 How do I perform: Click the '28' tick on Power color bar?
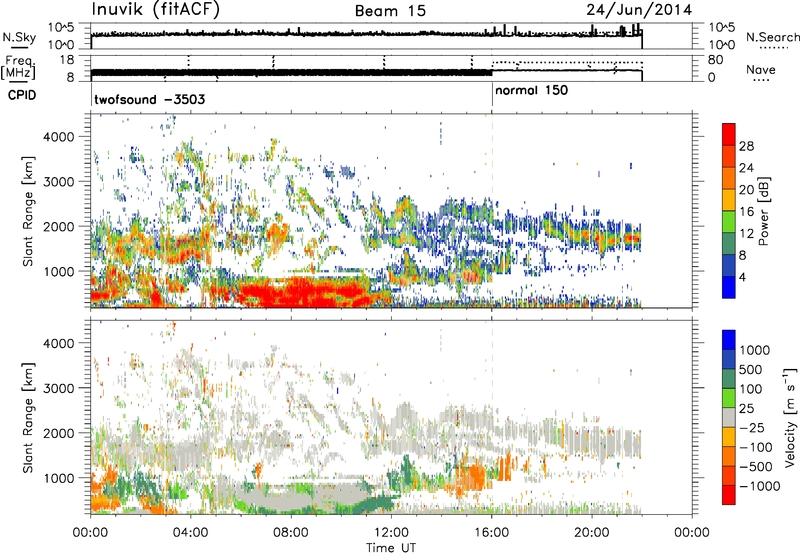746,146
